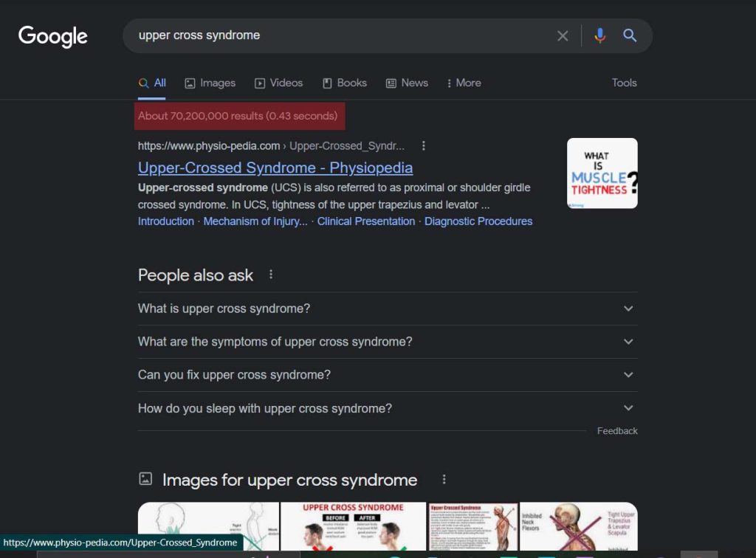The height and width of the screenshot is (558, 756).
Task: Click the Tools button
Action: pyautogui.click(x=625, y=83)
